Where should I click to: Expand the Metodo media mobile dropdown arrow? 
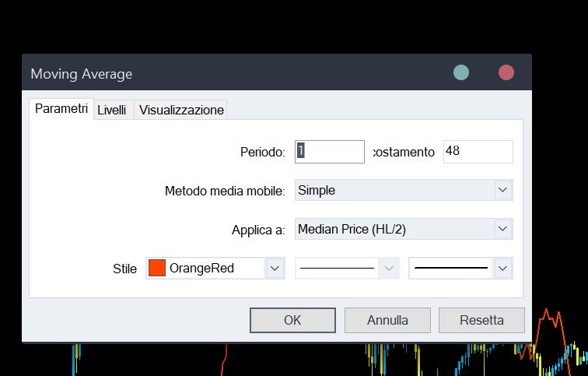pyautogui.click(x=503, y=190)
